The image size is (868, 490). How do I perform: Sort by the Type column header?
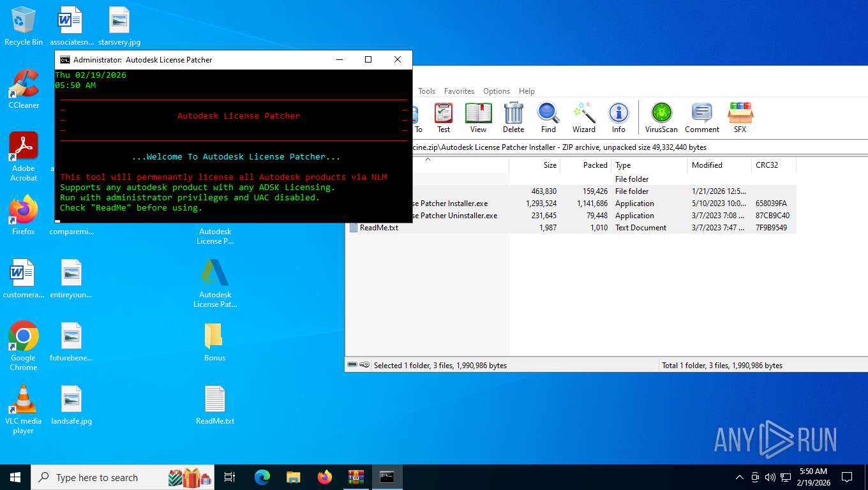coord(650,165)
